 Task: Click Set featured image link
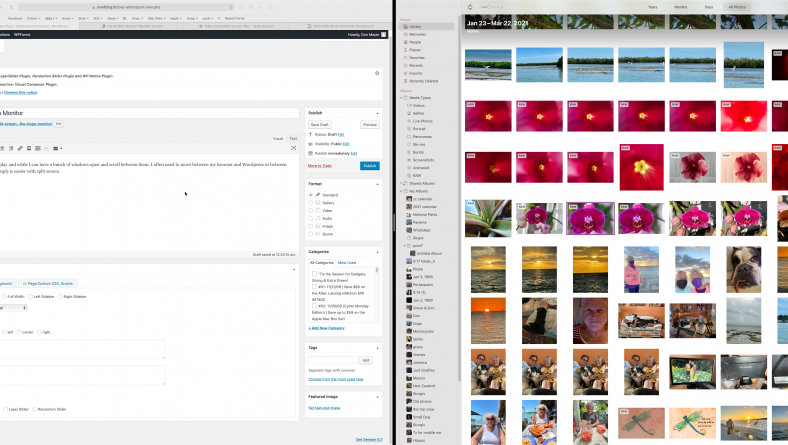click(324, 408)
